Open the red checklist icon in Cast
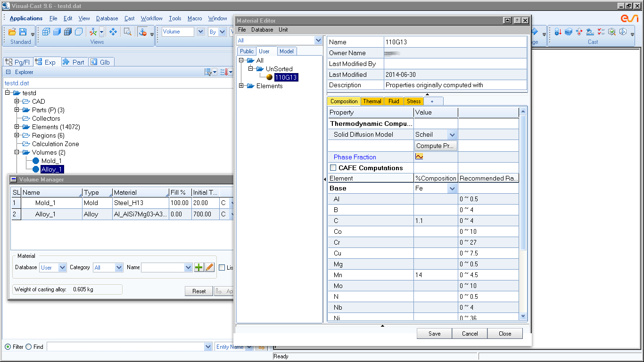The width and height of the screenshot is (644, 362). click(x=601, y=32)
